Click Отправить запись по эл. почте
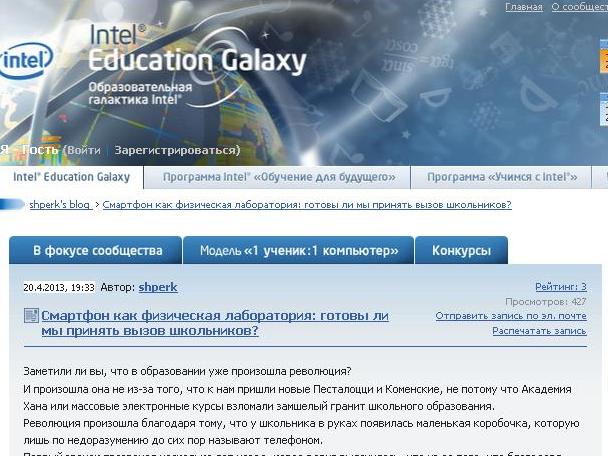Image resolution: width=608 pixels, height=456 pixels. (511, 316)
